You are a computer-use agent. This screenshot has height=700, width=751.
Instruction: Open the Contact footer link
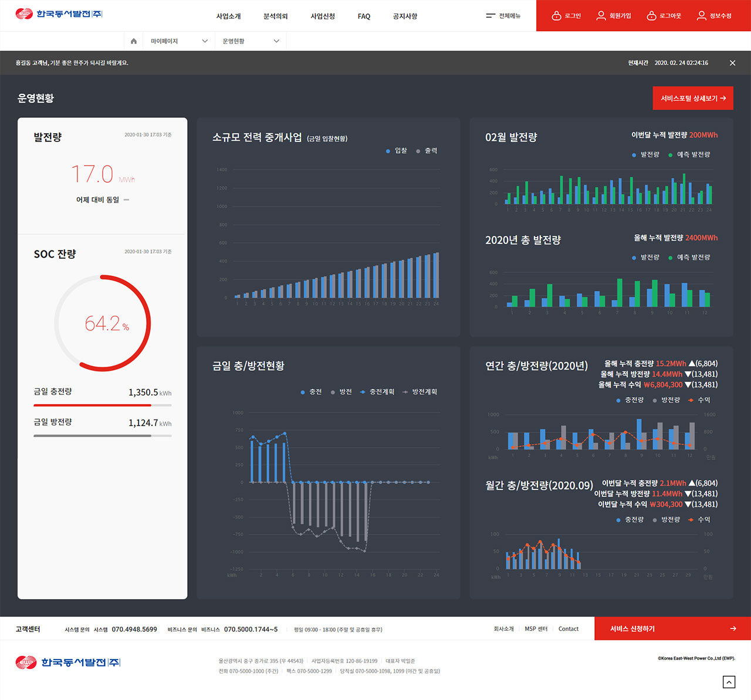[x=568, y=629]
